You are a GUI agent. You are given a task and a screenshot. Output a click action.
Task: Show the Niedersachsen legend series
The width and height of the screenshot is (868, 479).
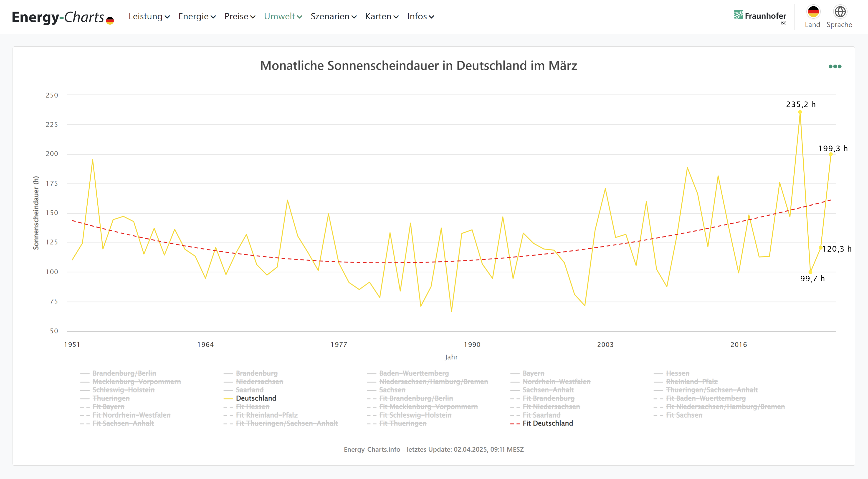coord(253,382)
